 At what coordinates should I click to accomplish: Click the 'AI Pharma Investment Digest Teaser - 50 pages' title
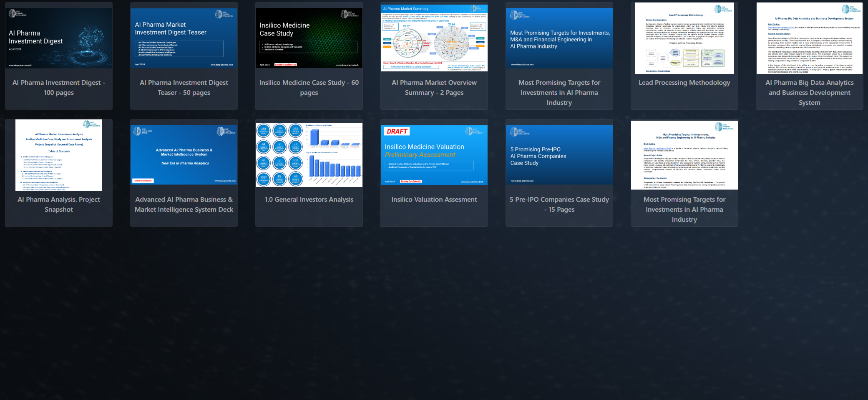click(x=184, y=88)
